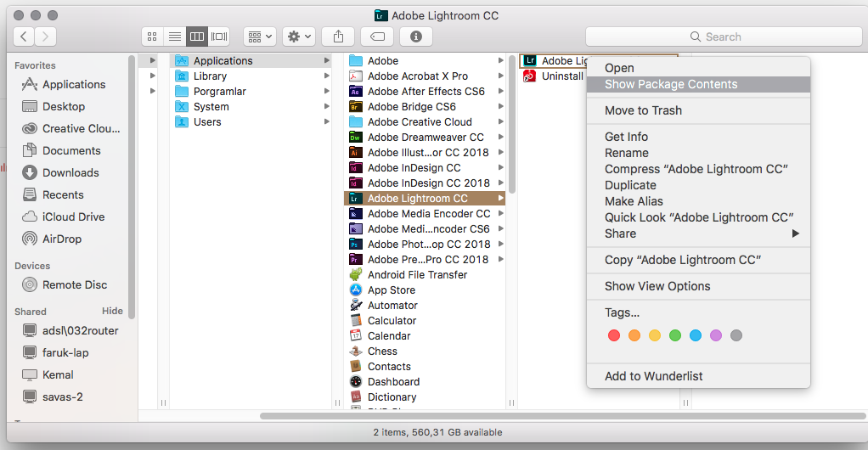Select the savas-2 shared computer
This screenshot has height=450, width=868.
(52, 397)
